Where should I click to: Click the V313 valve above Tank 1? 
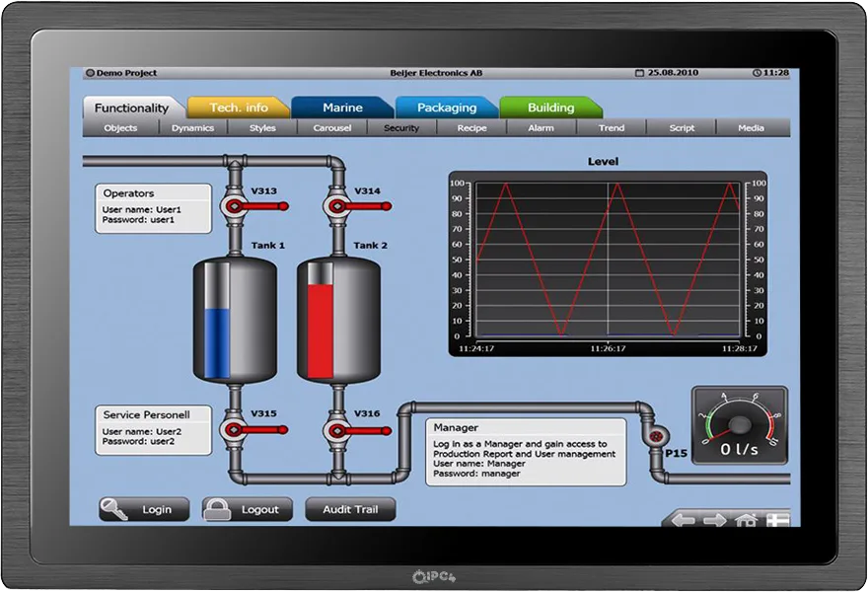[x=234, y=206]
